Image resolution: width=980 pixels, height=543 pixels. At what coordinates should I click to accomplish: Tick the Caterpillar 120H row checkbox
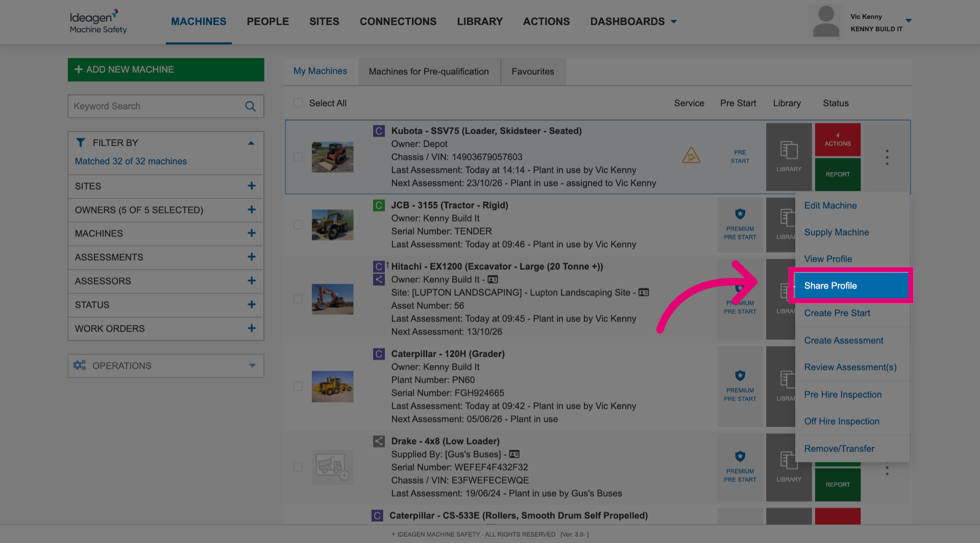pyautogui.click(x=298, y=386)
